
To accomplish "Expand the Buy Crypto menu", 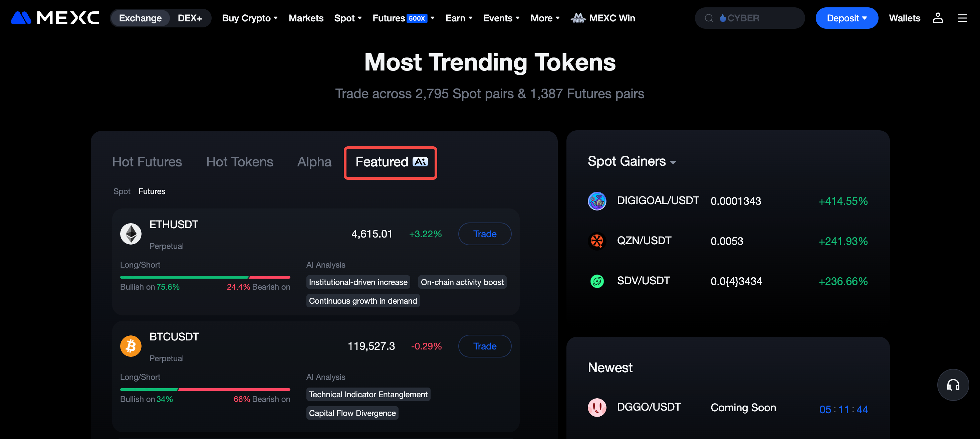I will [250, 18].
